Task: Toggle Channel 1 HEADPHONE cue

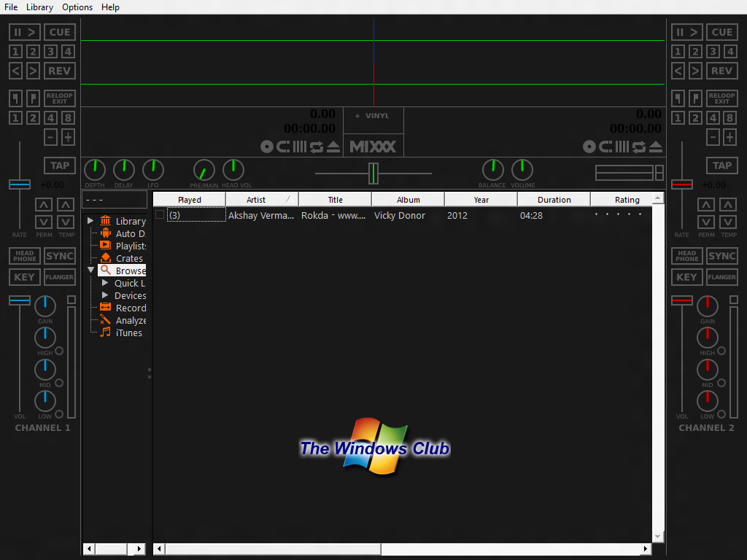Action: pos(25,256)
